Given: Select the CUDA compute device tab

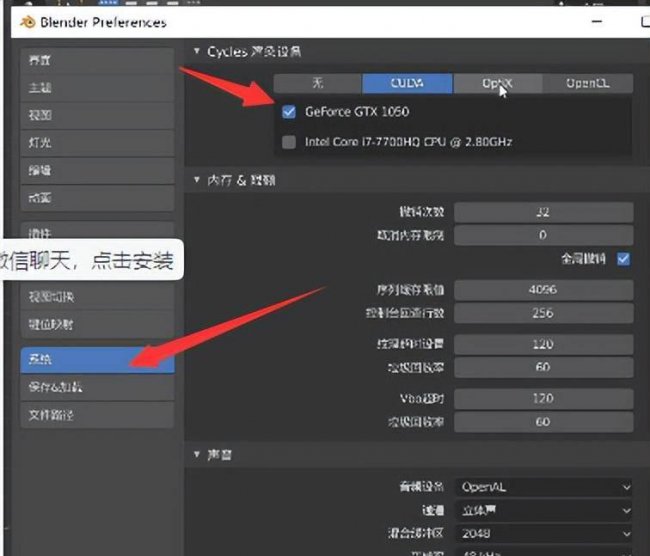Looking at the screenshot, I should (407, 83).
